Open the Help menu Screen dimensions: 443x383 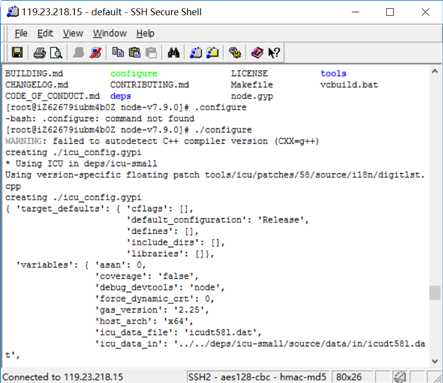[x=145, y=33]
